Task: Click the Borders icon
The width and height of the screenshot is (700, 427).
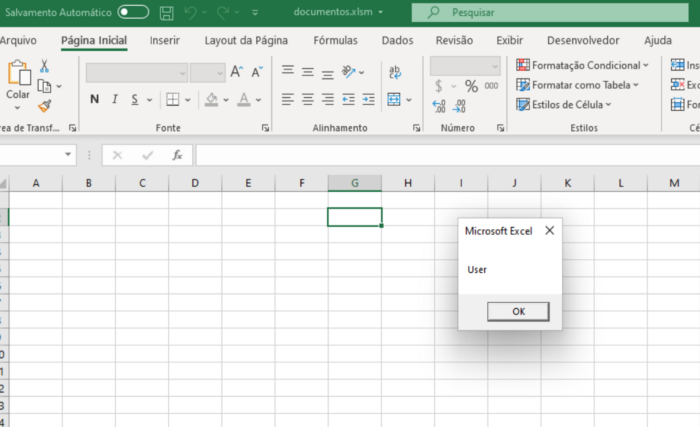Action: pos(172,99)
